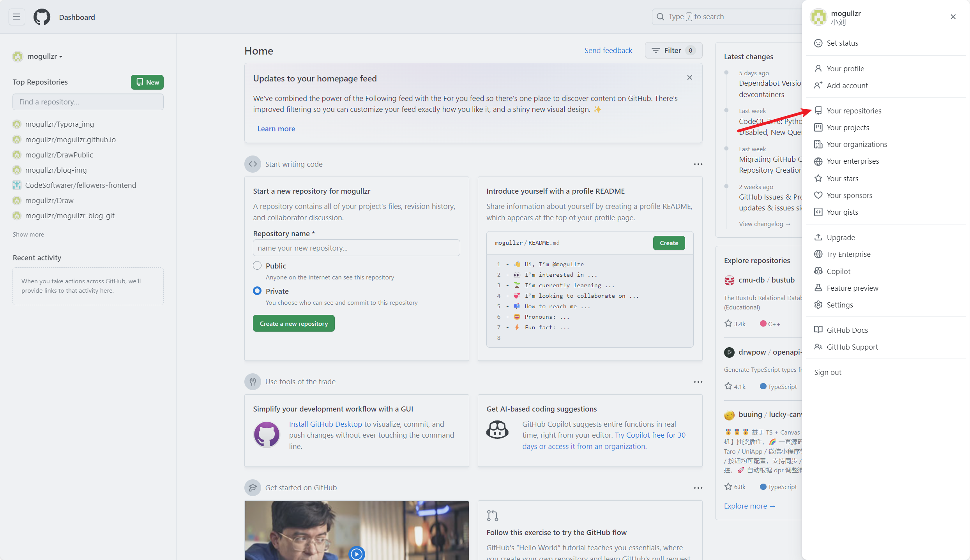Open the hamburger navigation menu

(x=17, y=17)
